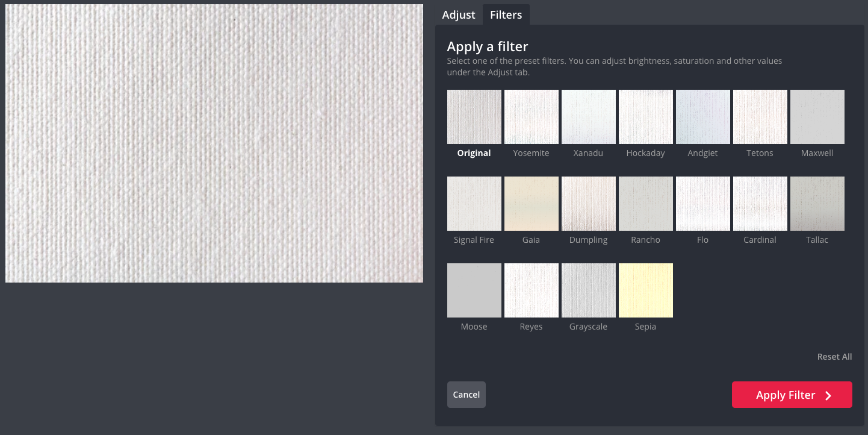Screen dimensions: 868x435
Task: Select the Filters tab
Action: [x=506, y=15]
